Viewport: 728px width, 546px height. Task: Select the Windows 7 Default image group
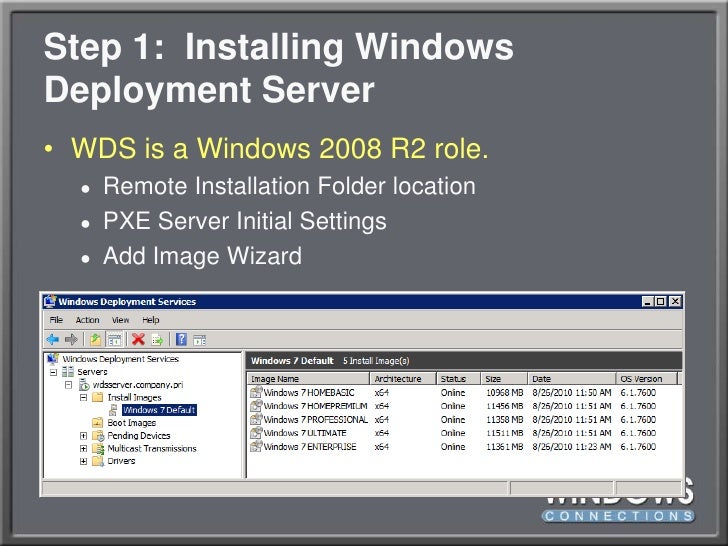[159, 410]
